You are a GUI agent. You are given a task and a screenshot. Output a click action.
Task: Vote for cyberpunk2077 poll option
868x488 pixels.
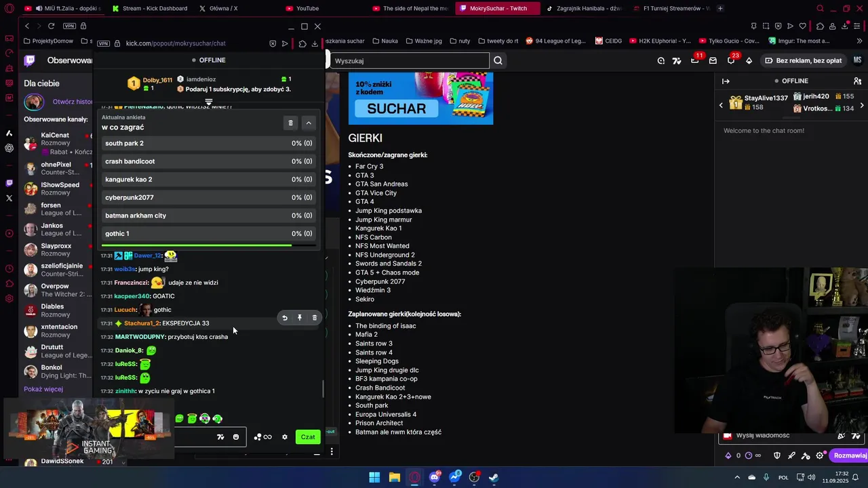point(208,197)
